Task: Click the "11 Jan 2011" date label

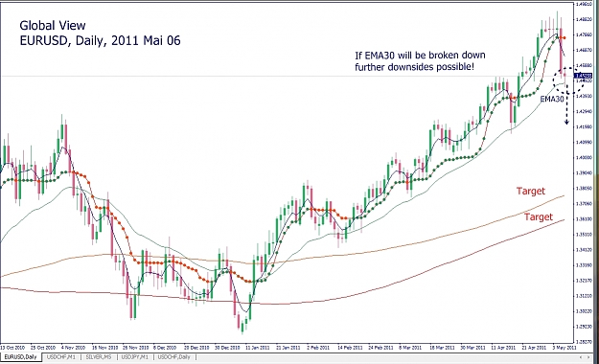Action: click(257, 348)
